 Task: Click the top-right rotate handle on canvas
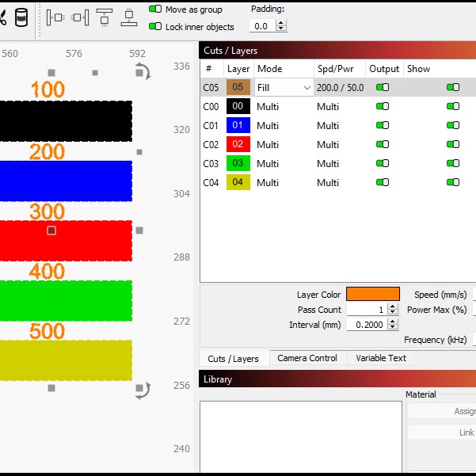pyautogui.click(x=143, y=71)
